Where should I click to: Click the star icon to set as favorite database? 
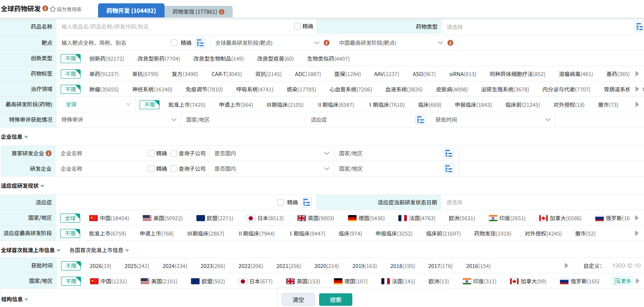pos(53,9)
